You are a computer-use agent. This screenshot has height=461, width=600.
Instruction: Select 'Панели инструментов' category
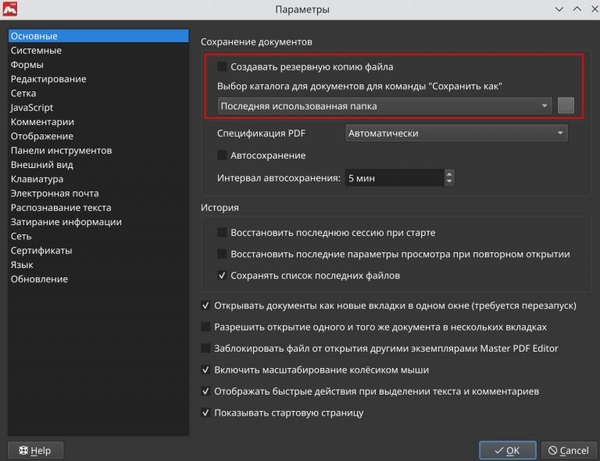(99, 150)
